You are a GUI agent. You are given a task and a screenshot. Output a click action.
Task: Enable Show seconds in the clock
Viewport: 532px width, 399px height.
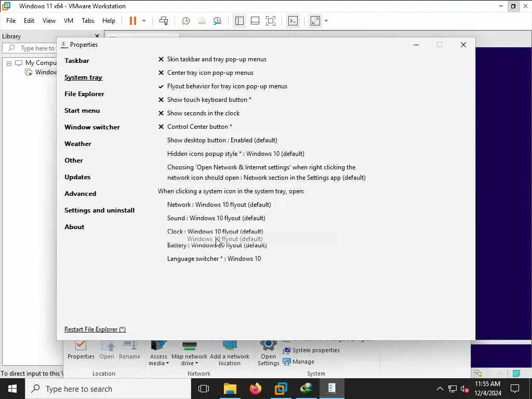point(199,113)
